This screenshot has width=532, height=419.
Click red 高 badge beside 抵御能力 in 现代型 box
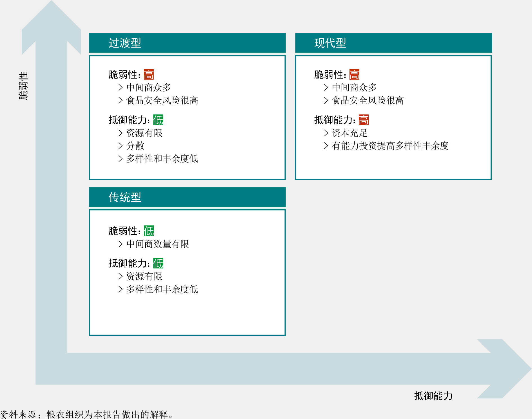coord(364,120)
